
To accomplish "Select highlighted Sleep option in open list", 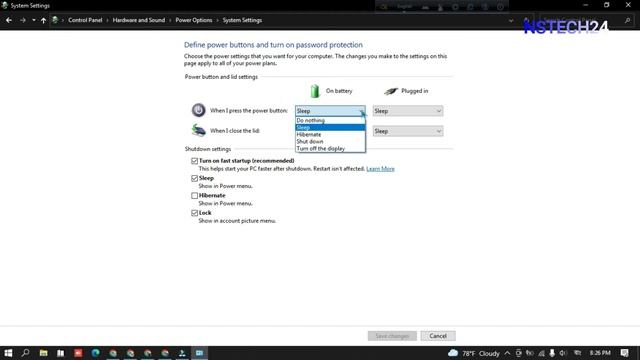I will tap(330, 127).
